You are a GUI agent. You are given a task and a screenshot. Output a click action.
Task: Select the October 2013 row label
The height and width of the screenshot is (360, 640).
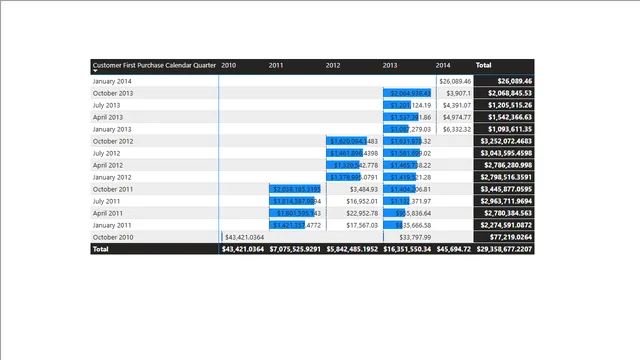[113, 93]
